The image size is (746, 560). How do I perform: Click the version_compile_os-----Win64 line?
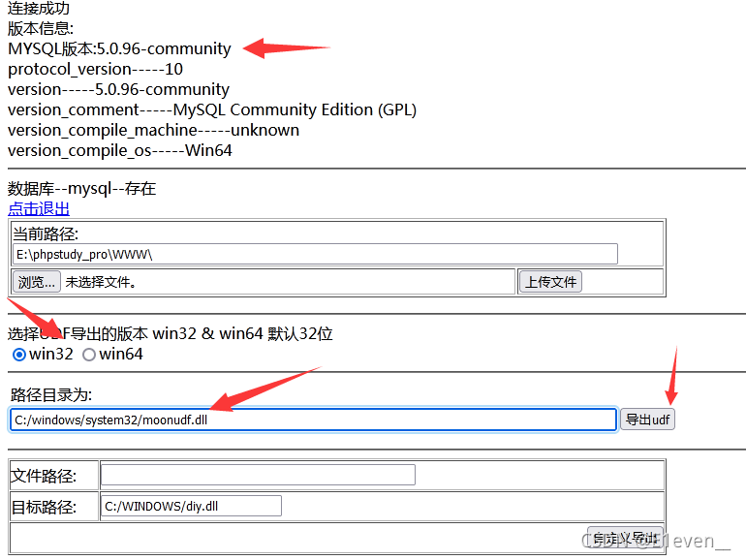(120, 151)
